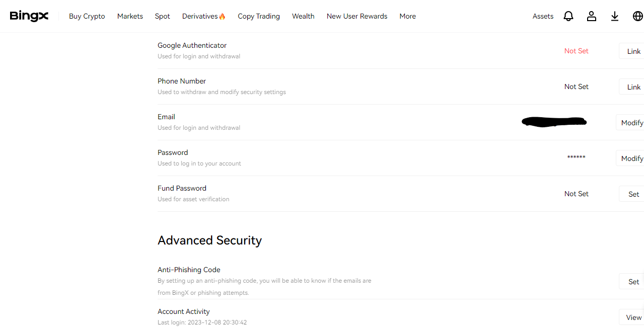The image size is (644, 327).
Task: Open Copy Trading section
Action: (x=259, y=16)
